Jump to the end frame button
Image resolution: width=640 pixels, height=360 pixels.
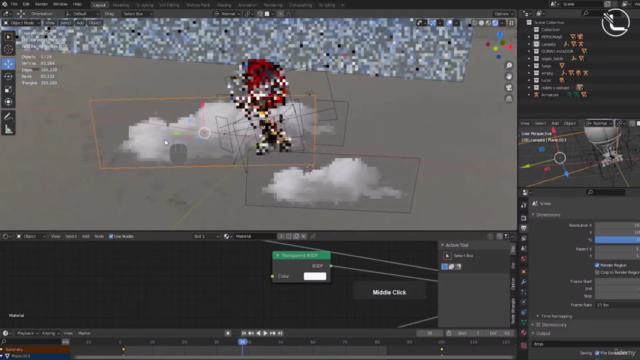point(280,333)
